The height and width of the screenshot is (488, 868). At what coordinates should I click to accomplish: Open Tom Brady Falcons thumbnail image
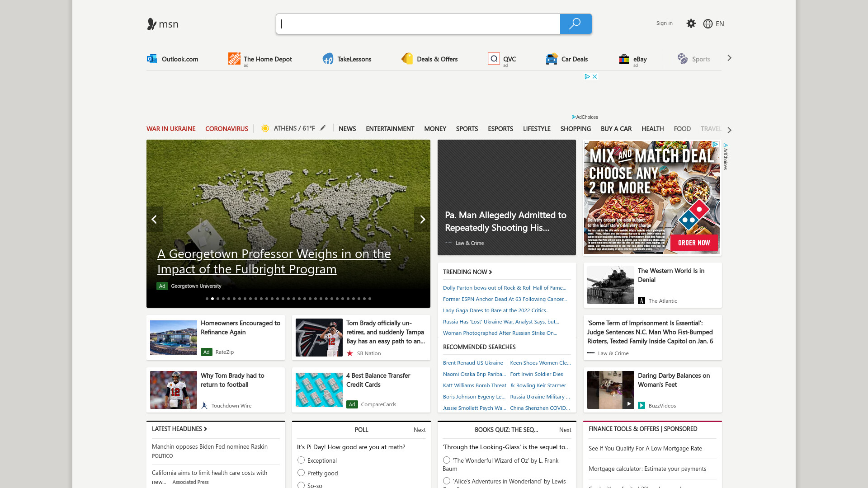(319, 338)
